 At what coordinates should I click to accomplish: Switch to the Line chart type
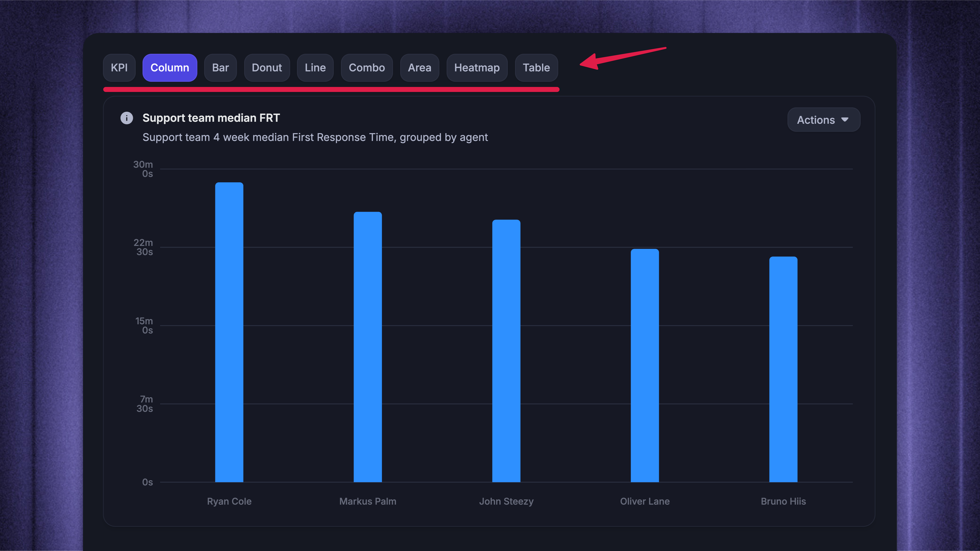tap(315, 68)
